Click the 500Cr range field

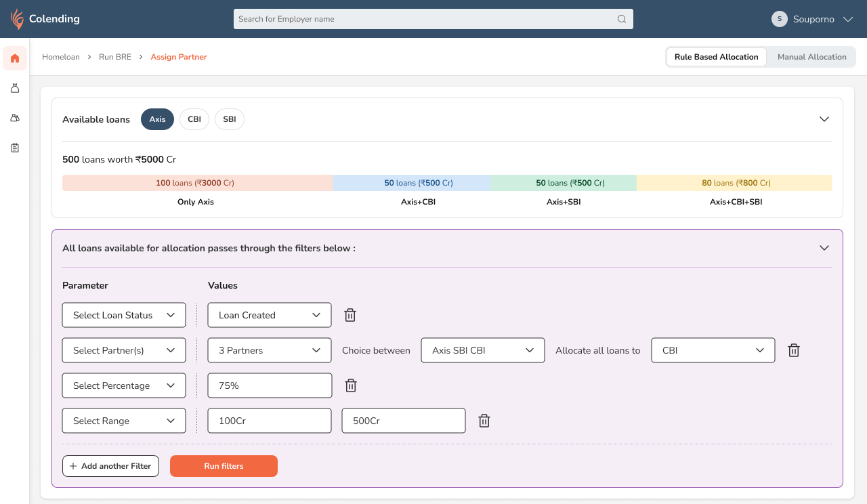click(404, 421)
